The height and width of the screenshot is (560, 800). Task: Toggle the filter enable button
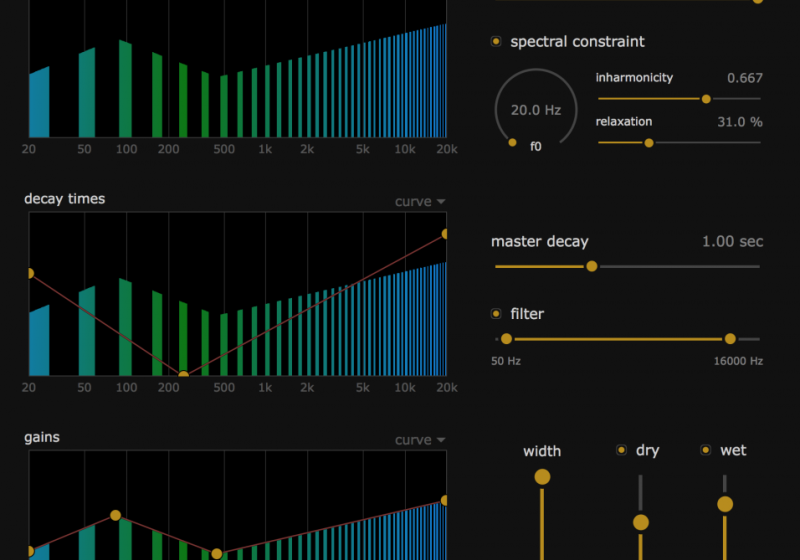(x=496, y=314)
